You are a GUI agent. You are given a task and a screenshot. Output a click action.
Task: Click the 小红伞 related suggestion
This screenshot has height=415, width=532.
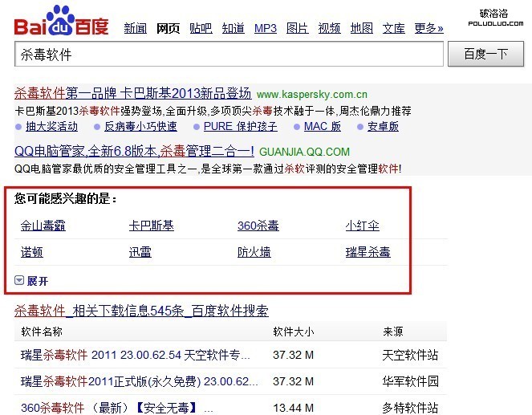tap(363, 226)
